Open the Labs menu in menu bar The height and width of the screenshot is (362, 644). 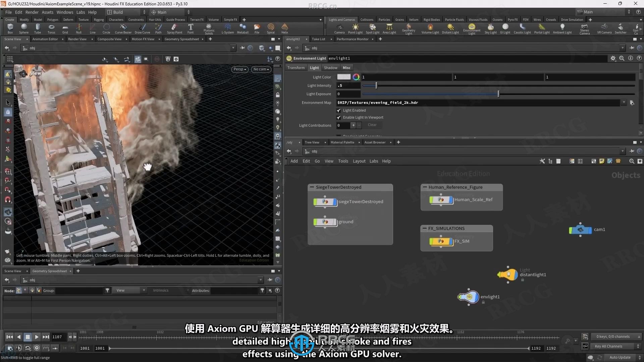click(80, 12)
